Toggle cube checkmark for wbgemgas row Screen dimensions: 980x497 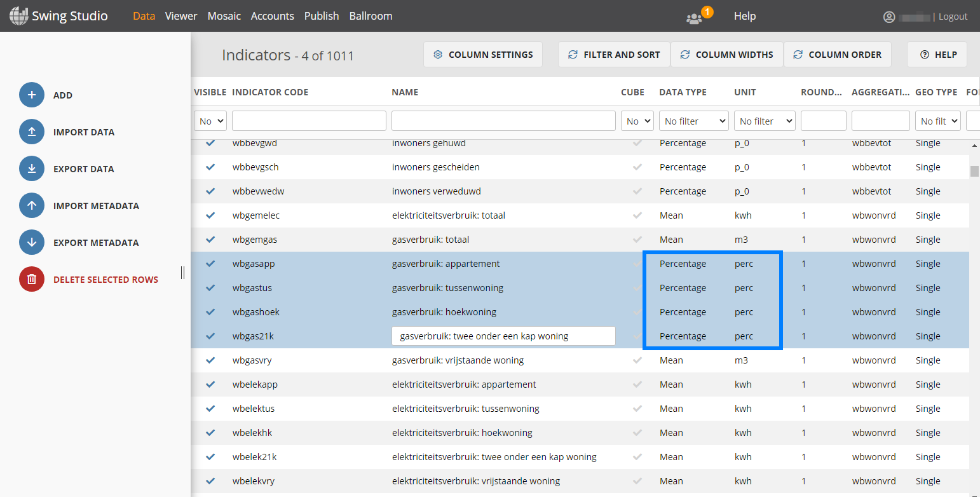pos(637,240)
